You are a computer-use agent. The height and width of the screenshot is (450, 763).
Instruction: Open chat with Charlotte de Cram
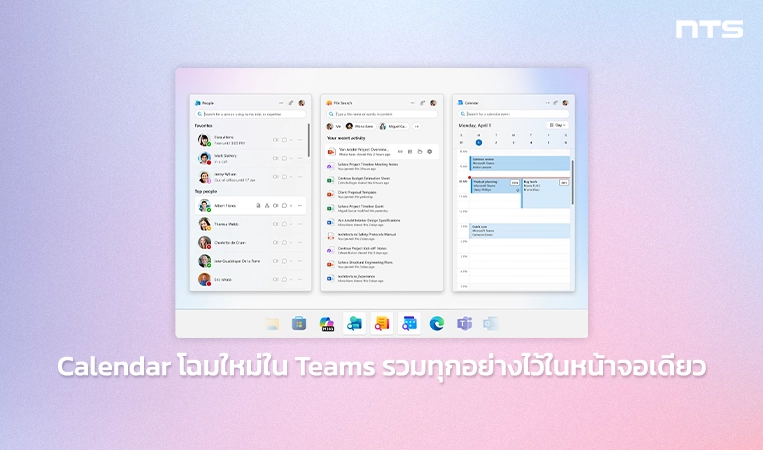click(284, 243)
